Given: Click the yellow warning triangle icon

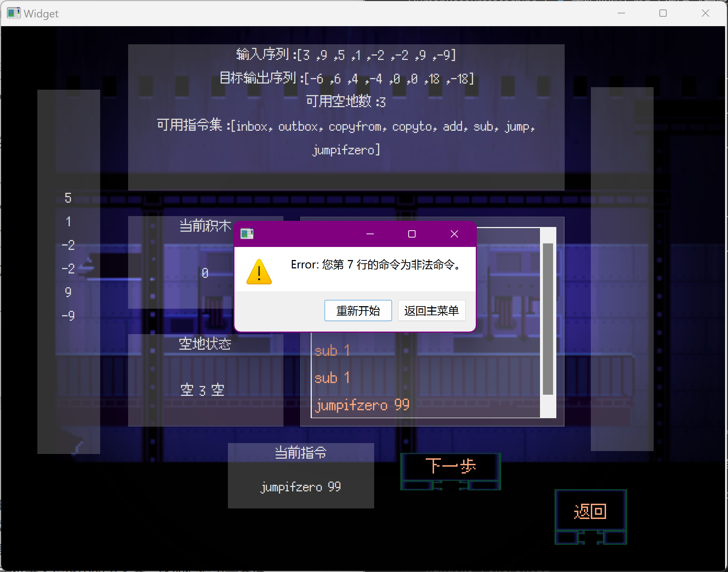Looking at the screenshot, I should click(x=259, y=272).
